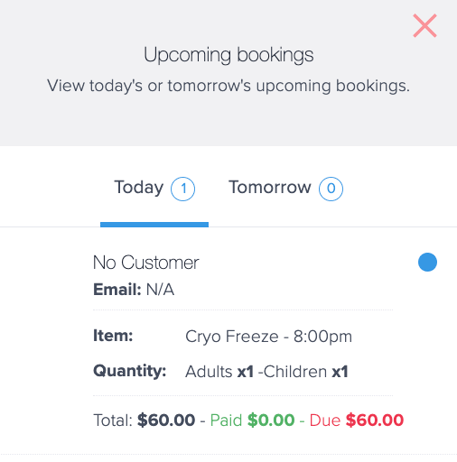The height and width of the screenshot is (462, 457).
Task: Click the Upcoming bookings heading
Action: [x=229, y=55]
